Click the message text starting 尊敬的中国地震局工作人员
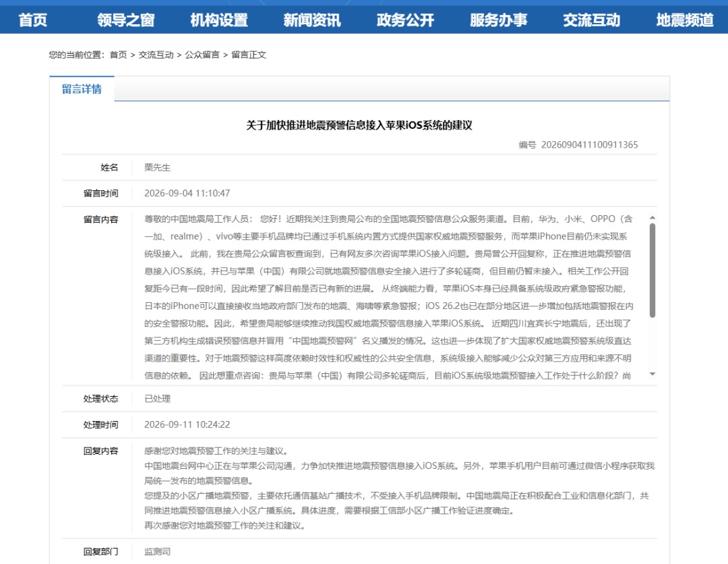 click(x=388, y=298)
